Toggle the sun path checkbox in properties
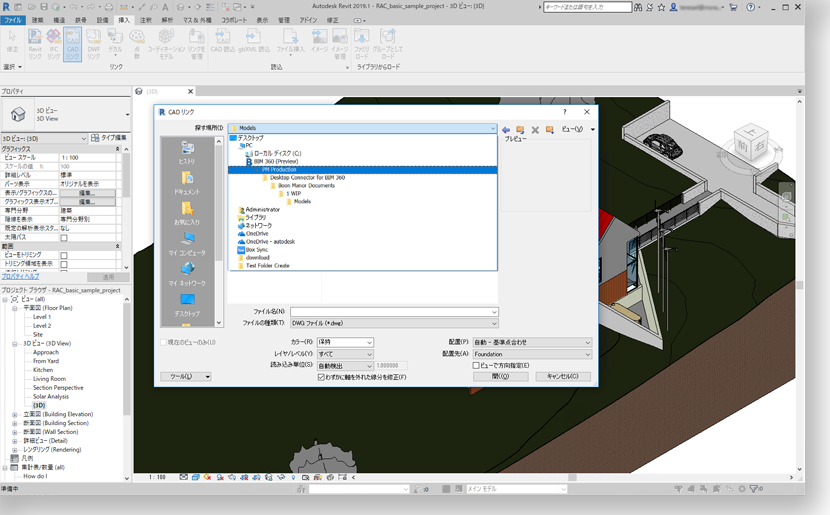Image resolution: width=830 pixels, height=515 pixels. click(x=64, y=238)
